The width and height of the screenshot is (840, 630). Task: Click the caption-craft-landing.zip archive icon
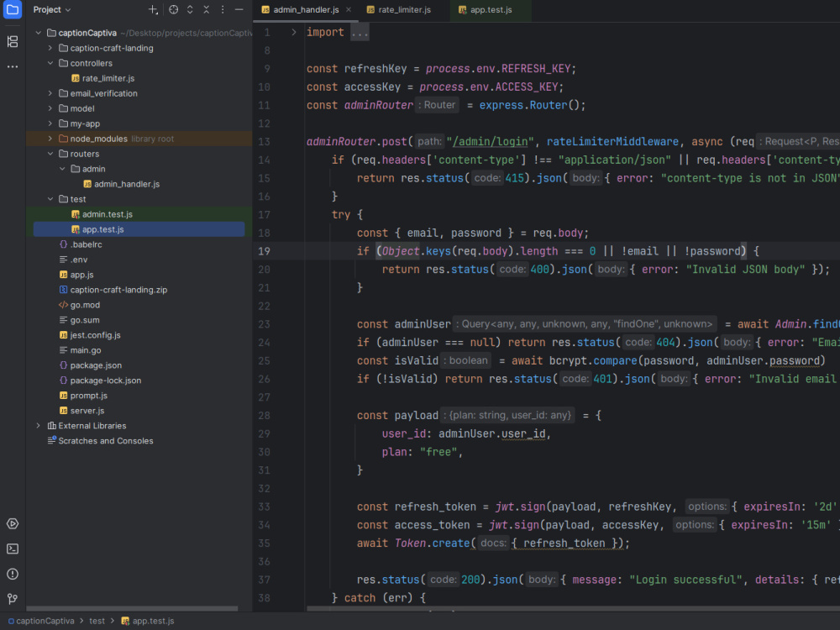tap(63, 290)
